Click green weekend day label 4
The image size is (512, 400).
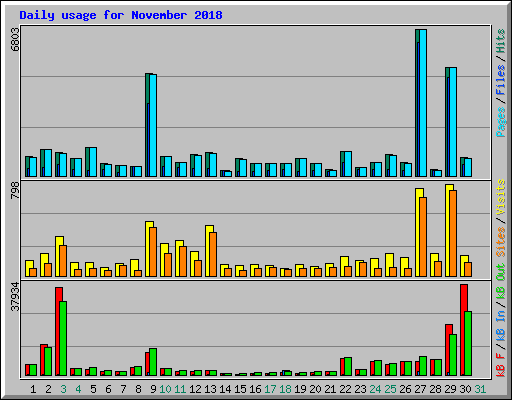point(78,389)
